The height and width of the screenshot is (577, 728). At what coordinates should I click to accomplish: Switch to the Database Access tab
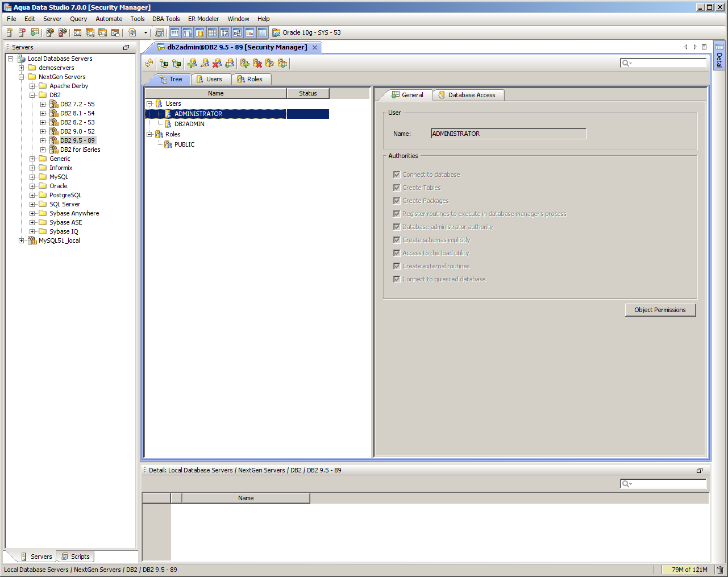468,95
